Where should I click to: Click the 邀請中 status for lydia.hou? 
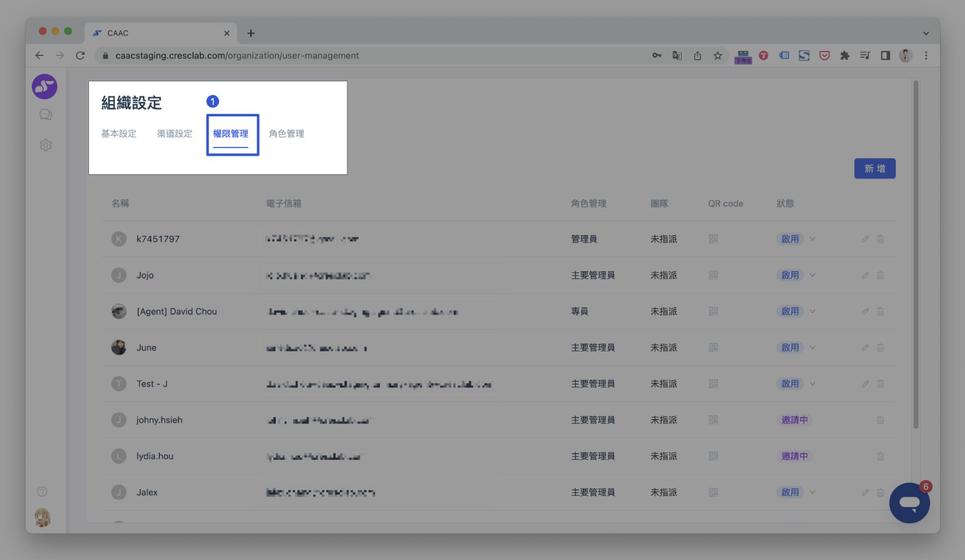(x=794, y=456)
